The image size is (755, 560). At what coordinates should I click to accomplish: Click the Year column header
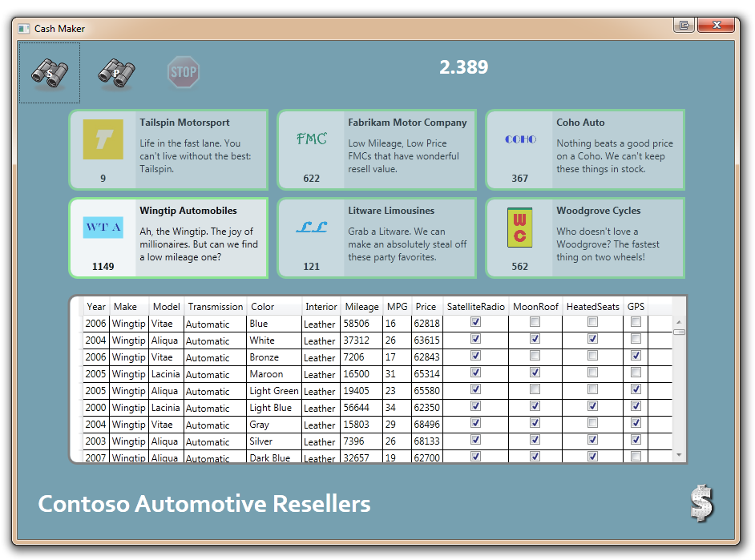(x=96, y=307)
